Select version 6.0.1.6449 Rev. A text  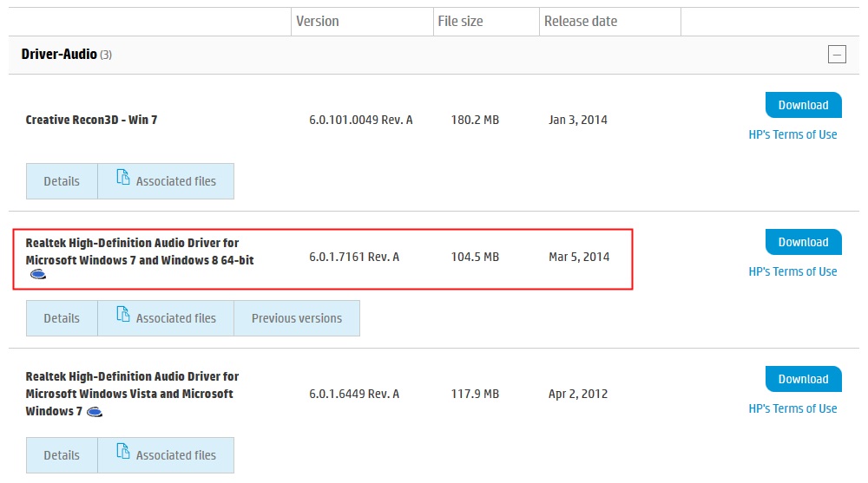(x=354, y=394)
